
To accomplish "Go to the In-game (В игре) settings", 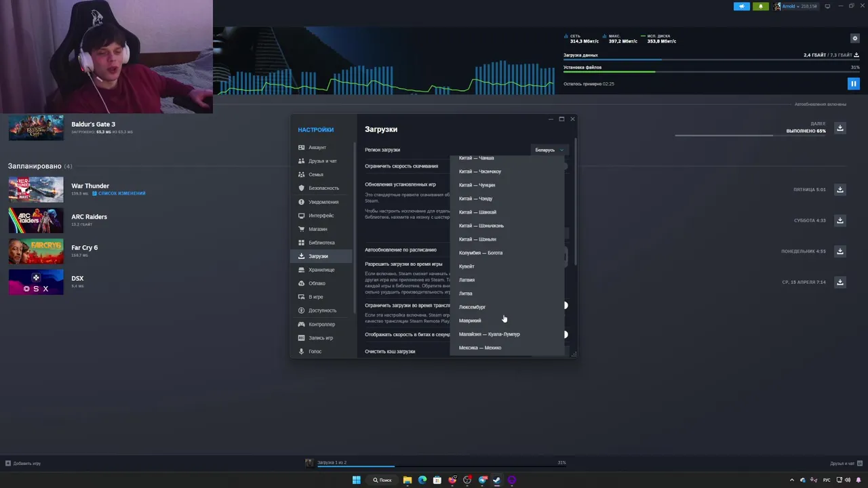I will (321, 297).
